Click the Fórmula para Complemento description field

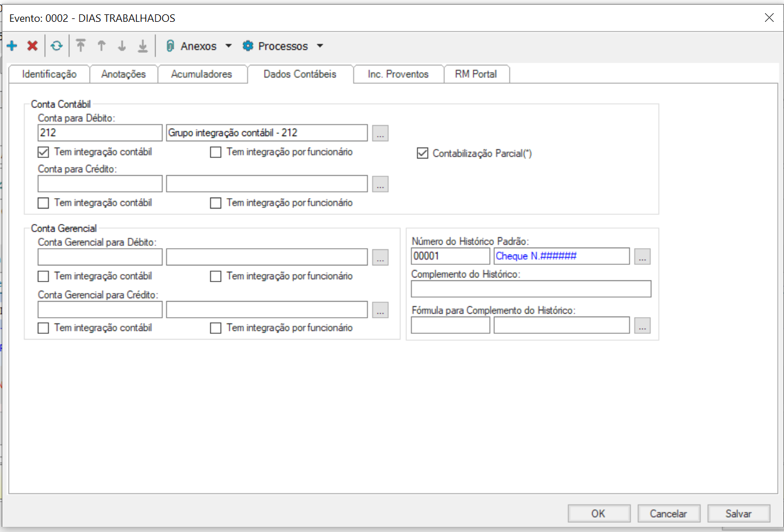(562, 325)
